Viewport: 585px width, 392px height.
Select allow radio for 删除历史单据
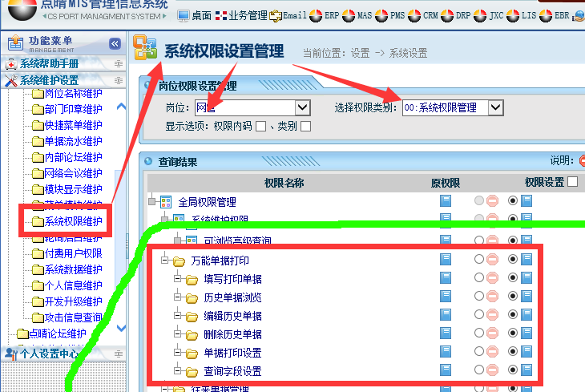pos(513,333)
